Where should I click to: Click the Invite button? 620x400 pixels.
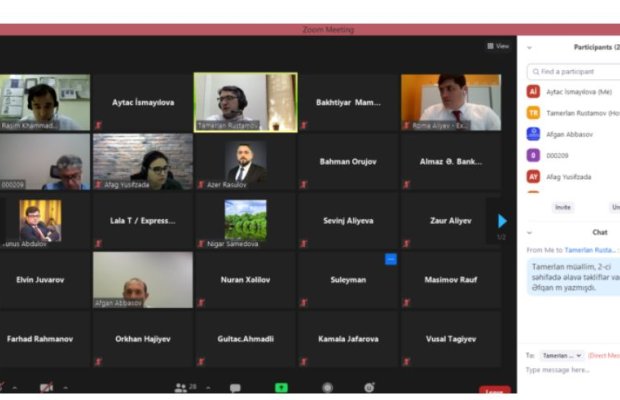point(562,207)
